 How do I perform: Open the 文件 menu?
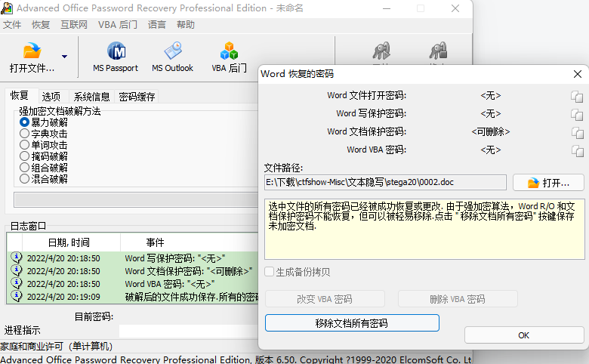pyautogui.click(x=12, y=25)
